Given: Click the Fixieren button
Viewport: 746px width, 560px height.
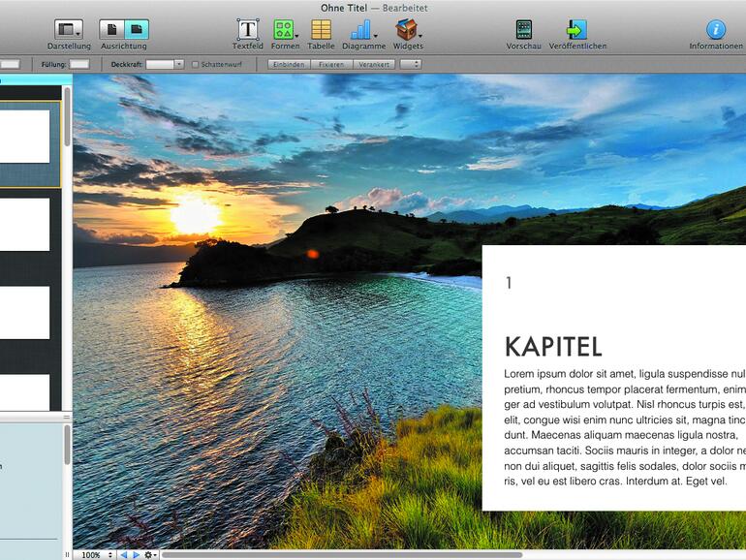Looking at the screenshot, I should click(x=331, y=64).
